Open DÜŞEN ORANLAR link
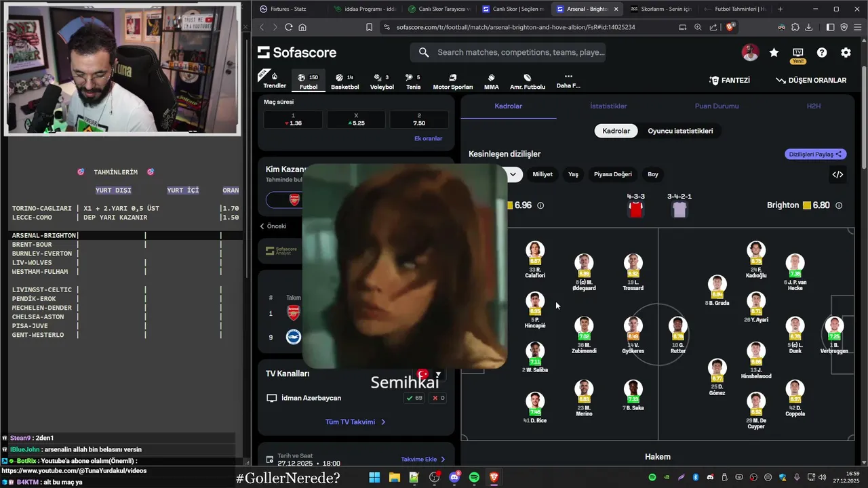 click(811, 80)
